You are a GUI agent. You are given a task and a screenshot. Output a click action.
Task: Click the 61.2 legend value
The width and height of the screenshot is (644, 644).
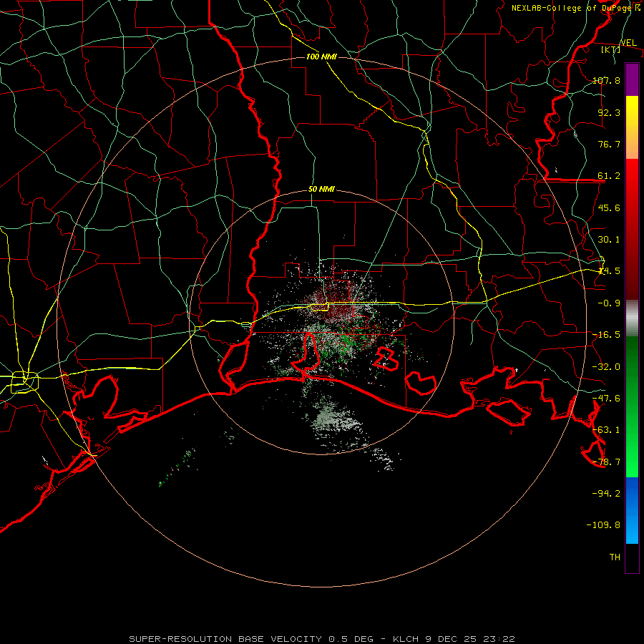pos(609,176)
